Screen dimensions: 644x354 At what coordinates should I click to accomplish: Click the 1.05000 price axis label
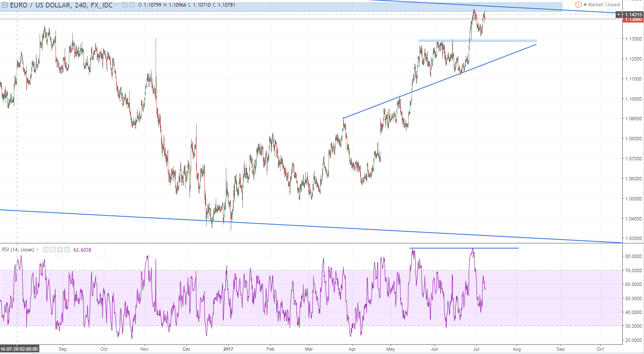point(633,199)
